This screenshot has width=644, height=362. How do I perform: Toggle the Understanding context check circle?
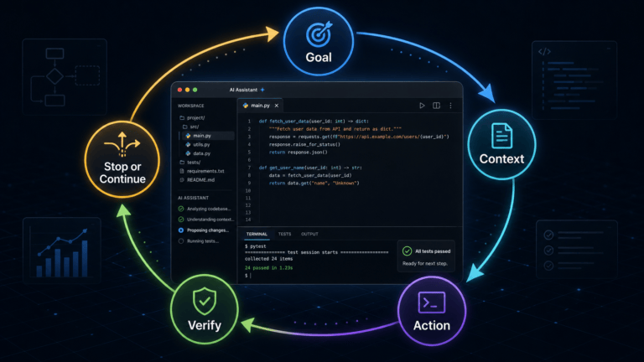[181, 220]
